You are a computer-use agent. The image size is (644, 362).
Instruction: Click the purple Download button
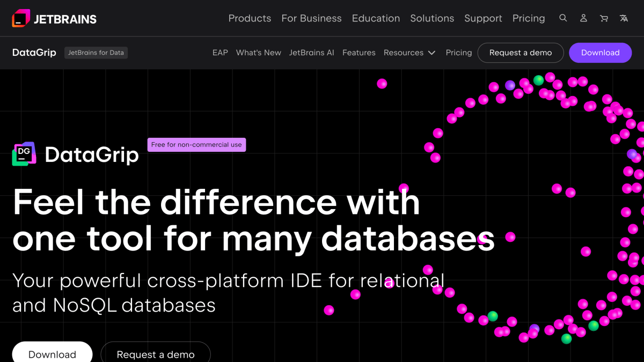click(600, 53)
